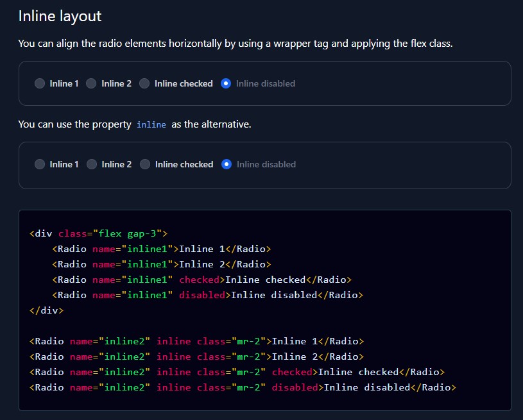Click the code line '<div class="flex gap-3">'
Image resolution: width=523 pixels, height=420 pixels.
(x=98, y=233)
